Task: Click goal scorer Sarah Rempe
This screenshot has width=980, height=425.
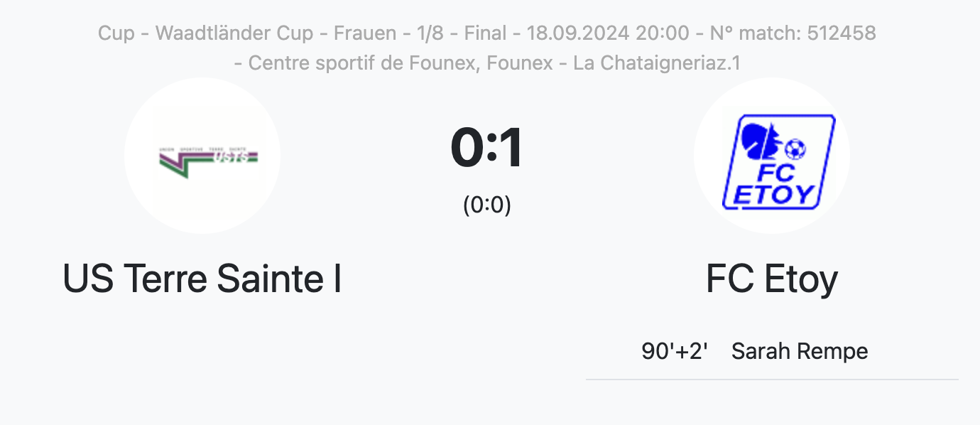Action: pos(800,351)
